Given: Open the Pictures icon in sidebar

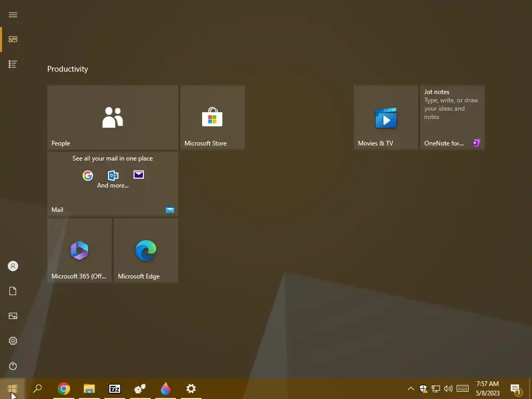Looking at the screenshot, I should [x=13, y=316].
